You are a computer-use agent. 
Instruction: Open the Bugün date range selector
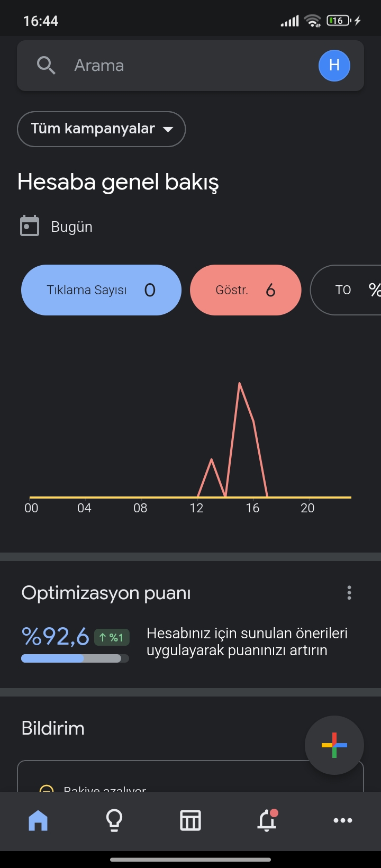[71, 227]
